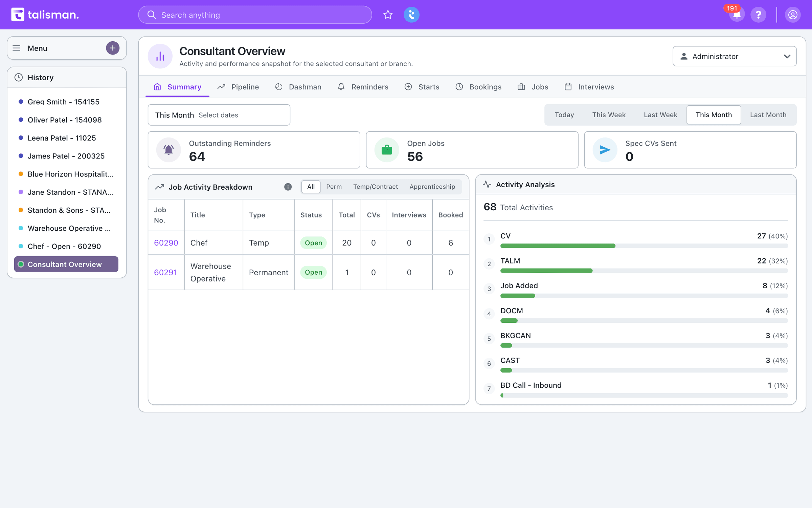
Task: Click the Activity Analysis pulse icon
Action: pos(487,184)
